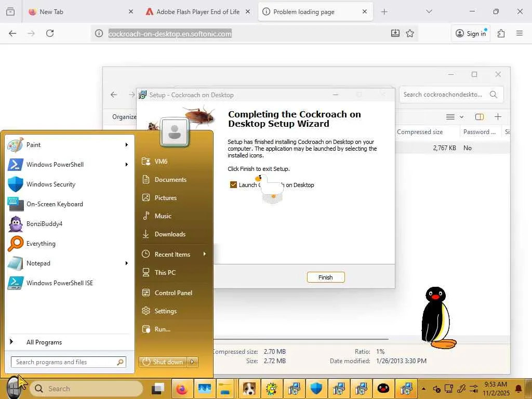Click the taskbar Search box

click(87, 389)
